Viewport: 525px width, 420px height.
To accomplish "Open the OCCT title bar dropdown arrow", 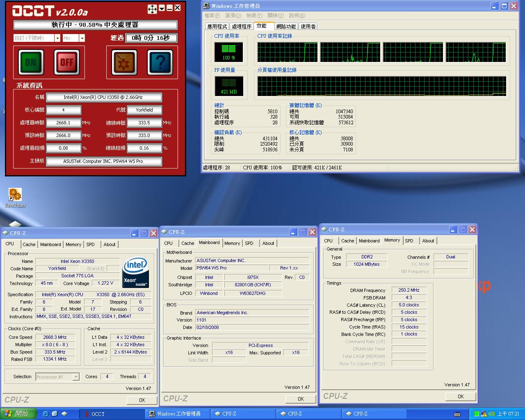I will click(x=162, y=8).
